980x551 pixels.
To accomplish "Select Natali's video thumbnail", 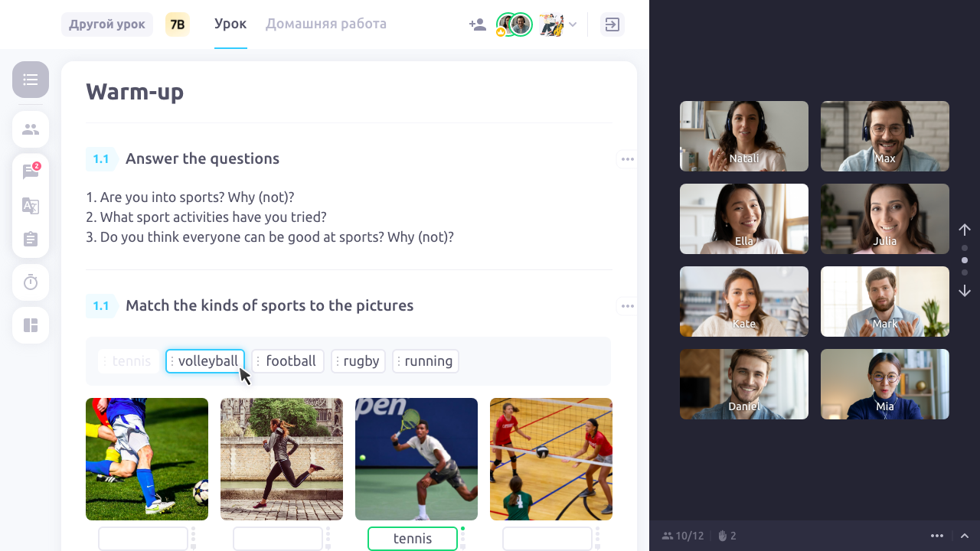I will click(744, 136).
